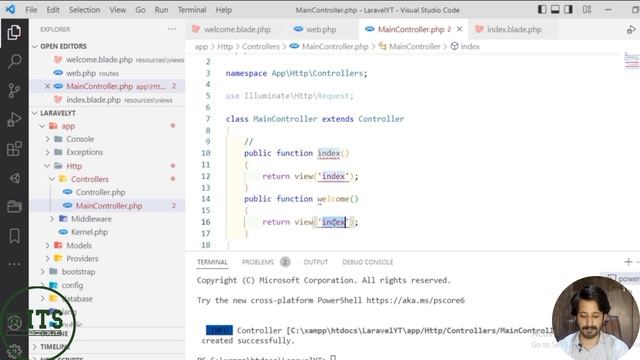
Task: Click Http breadcrumb segment
Action: (x=225, y=47)
